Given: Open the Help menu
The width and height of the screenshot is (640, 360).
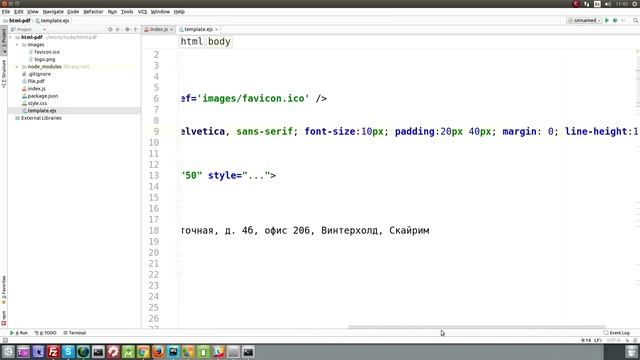Looking at the screenshot, I should coord(179,12).
